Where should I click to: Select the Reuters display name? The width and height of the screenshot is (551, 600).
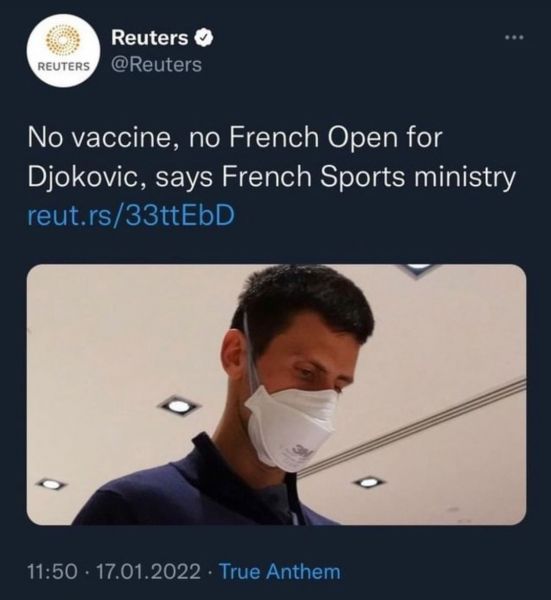click(x=150, y=38)
